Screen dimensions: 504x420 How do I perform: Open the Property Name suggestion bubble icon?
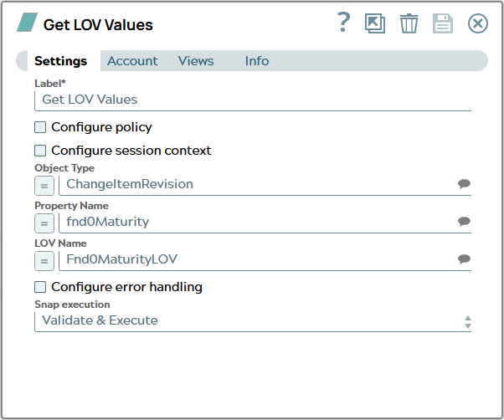(464, 222)
